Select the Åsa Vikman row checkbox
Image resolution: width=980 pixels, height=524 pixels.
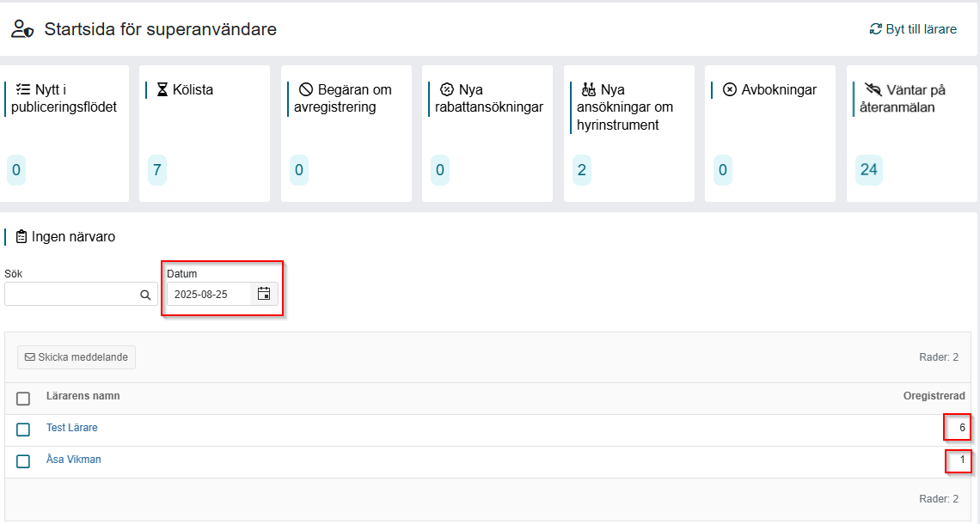(23, 461)
